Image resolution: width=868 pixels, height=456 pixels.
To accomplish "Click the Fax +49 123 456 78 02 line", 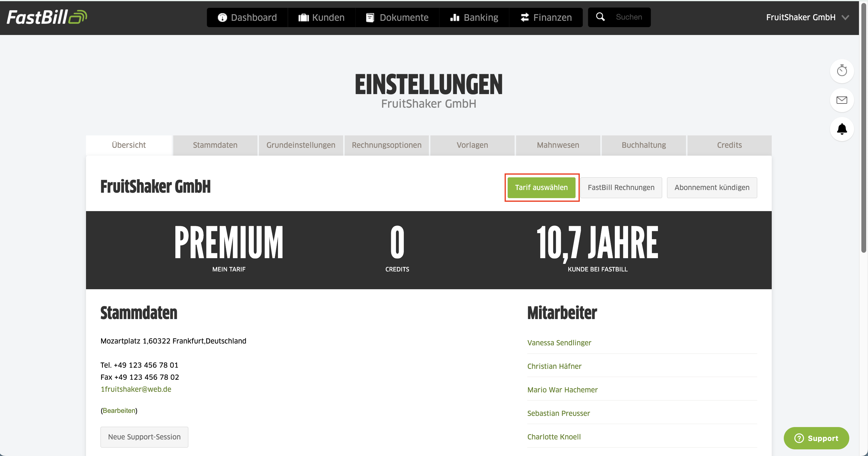I will pyautogui.click(x=139, y=377).
